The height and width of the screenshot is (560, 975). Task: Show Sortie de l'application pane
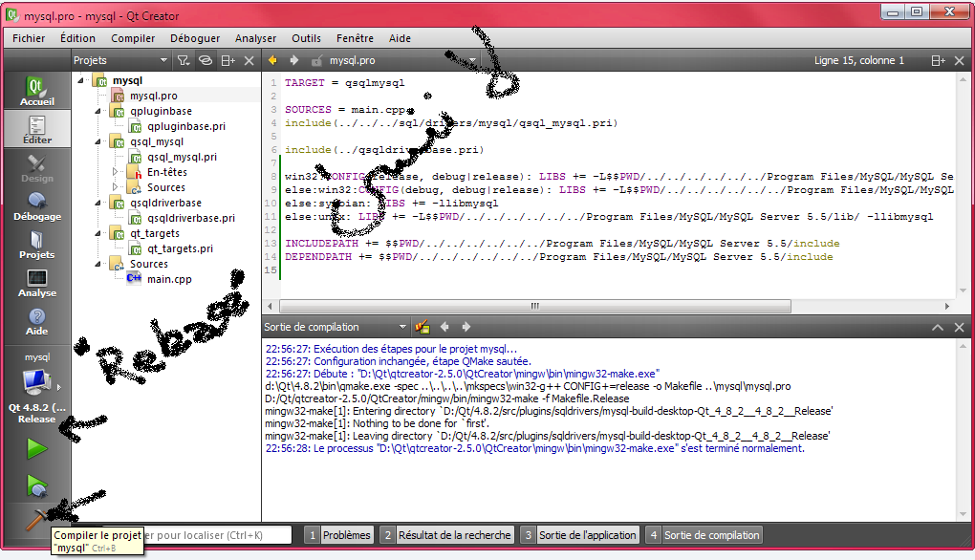coord(579,535)
